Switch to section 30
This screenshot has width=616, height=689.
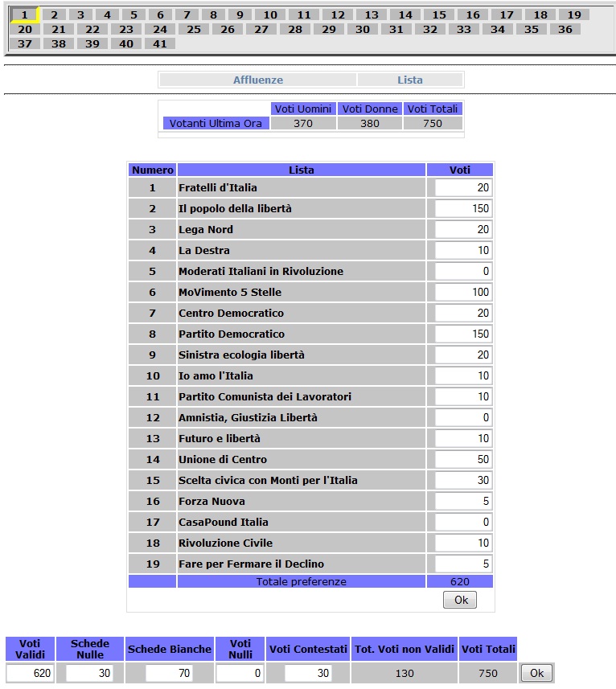363,30
